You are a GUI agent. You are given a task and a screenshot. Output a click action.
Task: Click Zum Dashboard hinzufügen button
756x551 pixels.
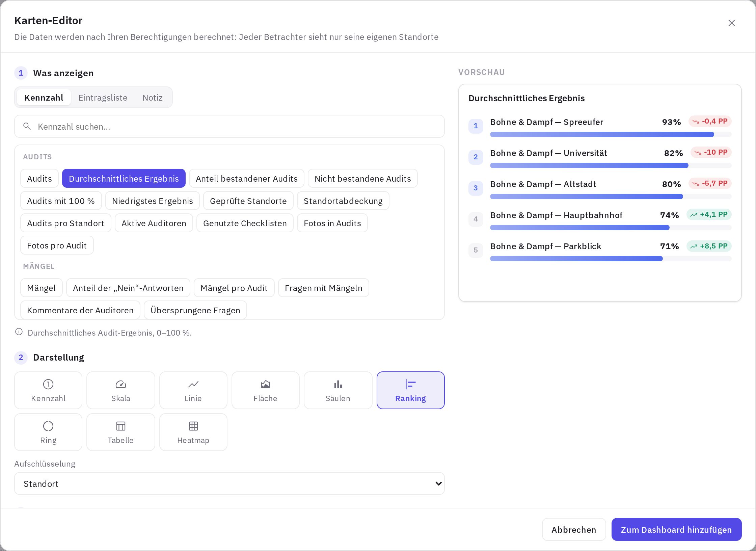point(676,529)
